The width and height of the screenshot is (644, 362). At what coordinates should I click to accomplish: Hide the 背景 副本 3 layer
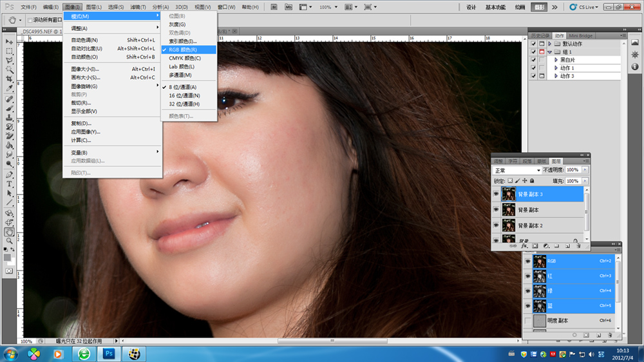pyautogui.click(x=496, y=194)
